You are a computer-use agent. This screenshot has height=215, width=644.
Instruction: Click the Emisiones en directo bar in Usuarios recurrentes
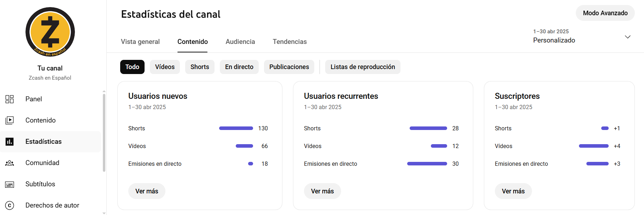[427, 164]
